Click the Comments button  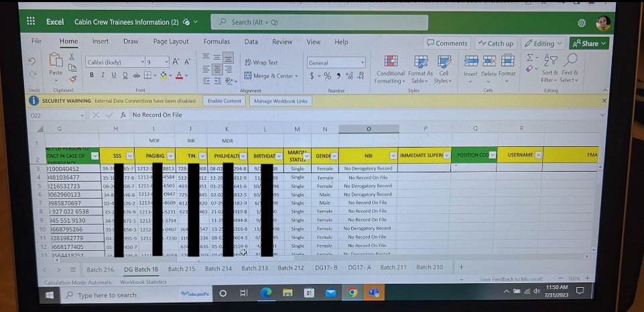click(447, 43)
